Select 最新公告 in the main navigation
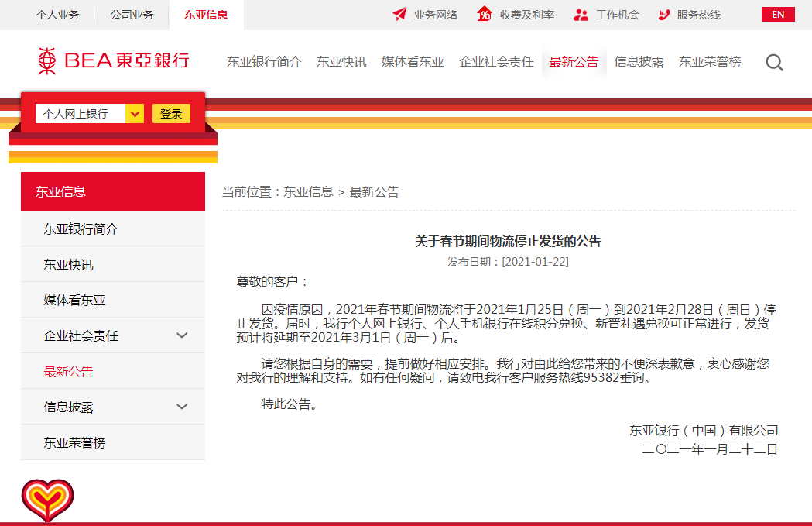 click(x=574, y=62)
